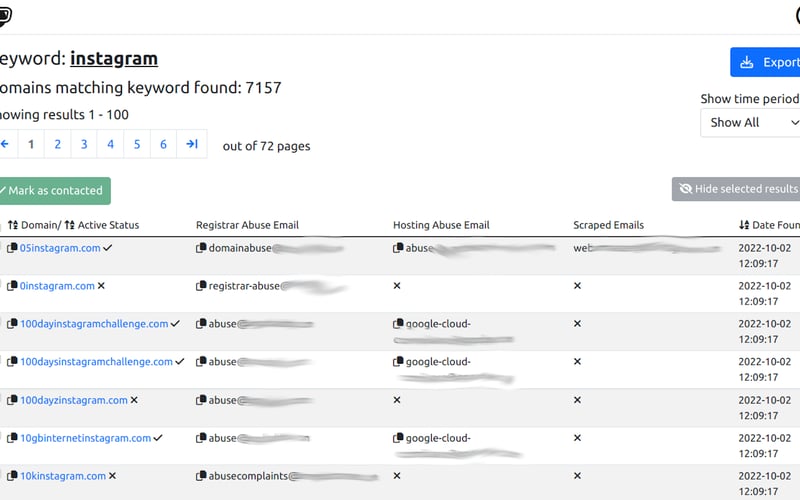Click Hide selected results button

click(736, 189)
